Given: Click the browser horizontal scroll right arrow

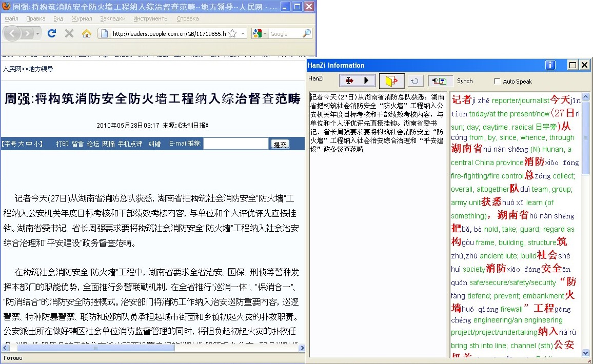Looking at the screenshot, I should pos(302,348).
